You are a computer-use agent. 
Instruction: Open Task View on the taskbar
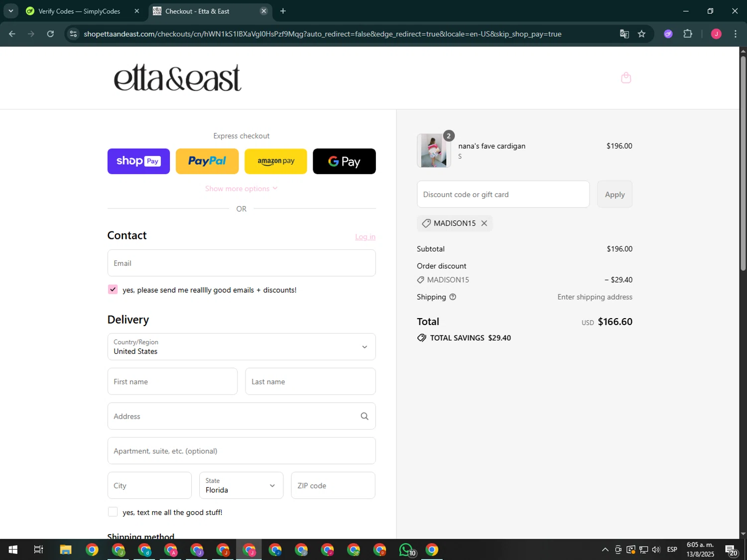click(38, 550)
